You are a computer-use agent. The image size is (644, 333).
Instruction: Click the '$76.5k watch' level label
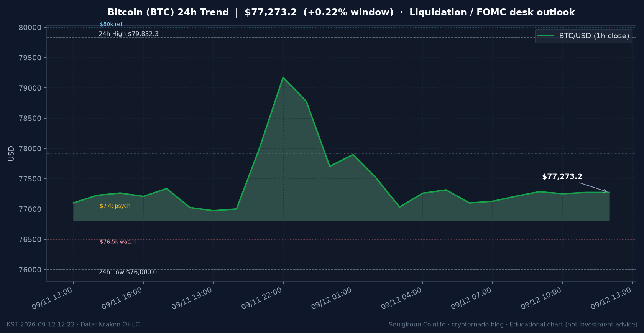(x=118, y=242)
